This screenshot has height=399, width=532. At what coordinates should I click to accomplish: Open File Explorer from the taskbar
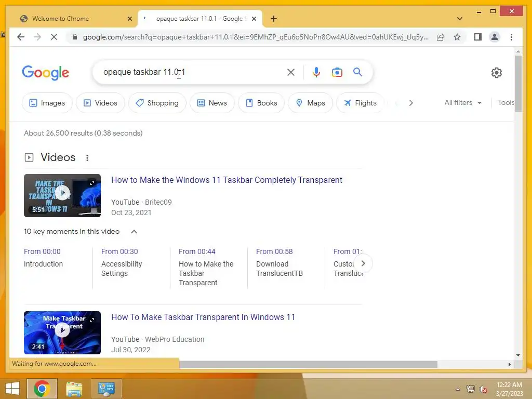coord(74,389)
